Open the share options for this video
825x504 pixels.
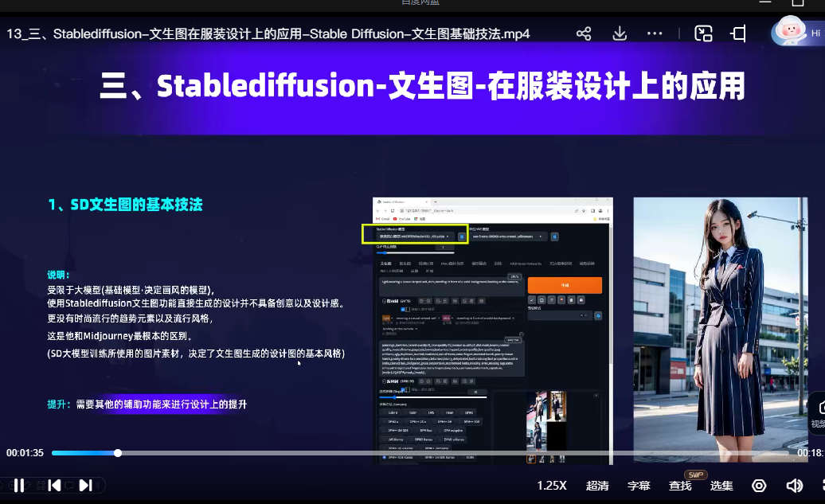point(584,33)
